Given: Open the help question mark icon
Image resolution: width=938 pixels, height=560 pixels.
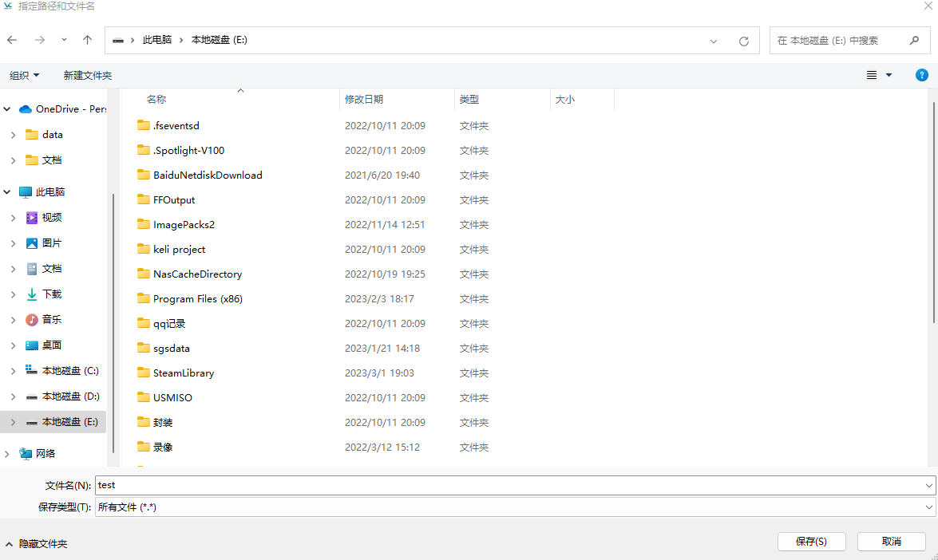Looking at the screenshot, I should pyautogui.click(x=921, y=75).
